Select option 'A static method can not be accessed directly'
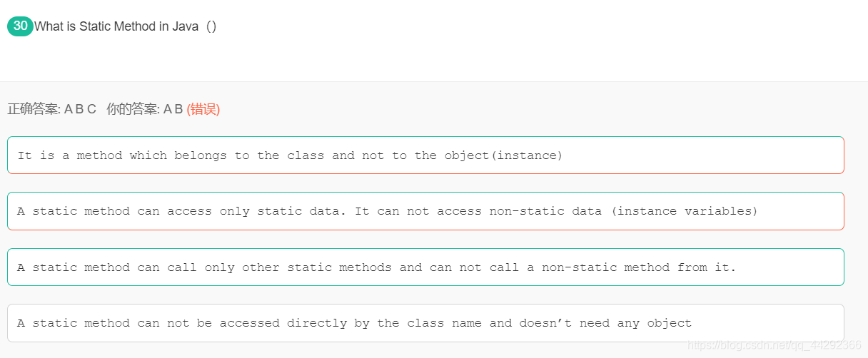 click(425, 323)
